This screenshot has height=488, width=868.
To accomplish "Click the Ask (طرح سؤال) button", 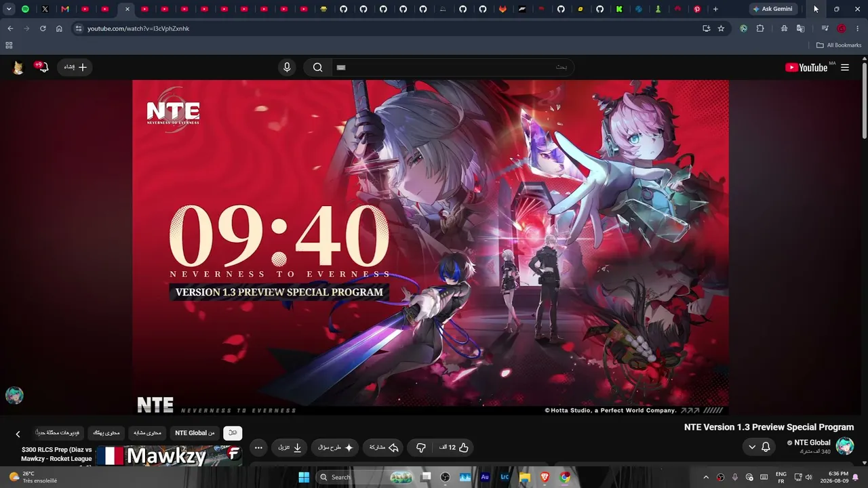I will [x=335, y=447].
